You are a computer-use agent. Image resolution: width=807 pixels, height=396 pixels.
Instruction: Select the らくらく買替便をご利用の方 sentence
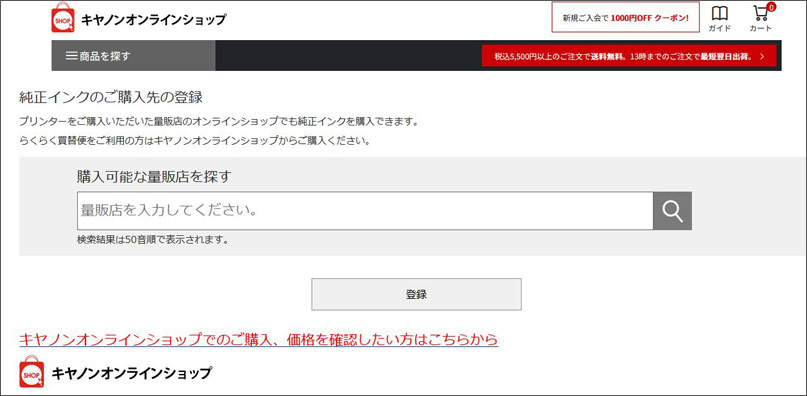[x=195, y=140]
